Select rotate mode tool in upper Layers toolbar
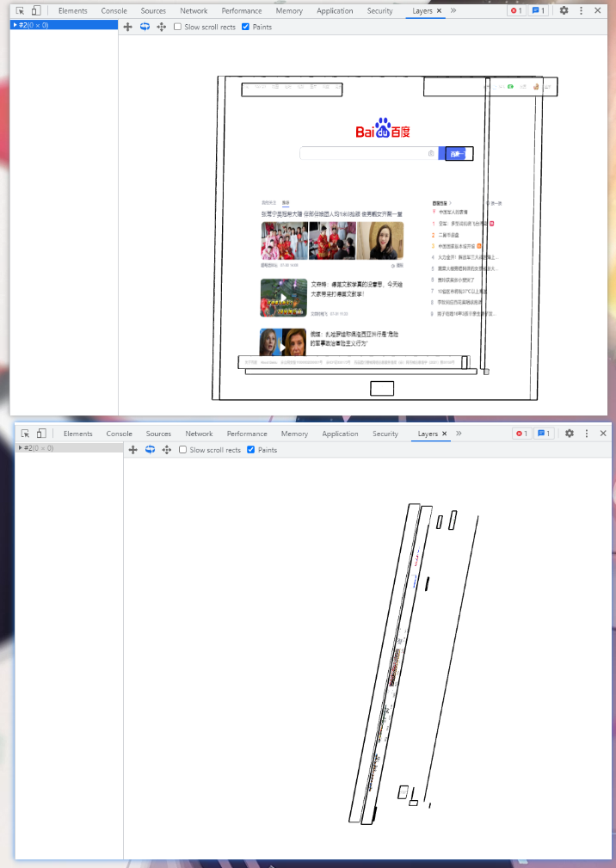Screen dimensions: 616x868 point(145,27)
